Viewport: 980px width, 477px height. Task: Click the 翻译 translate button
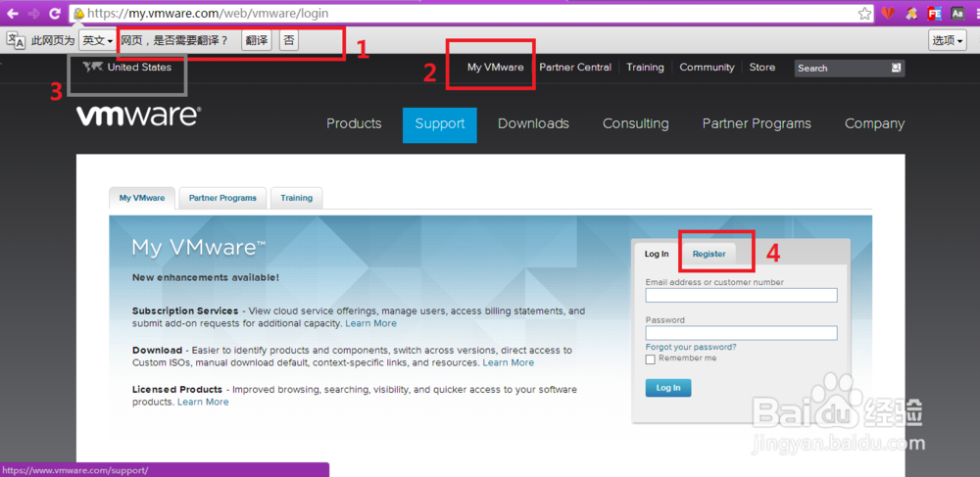click(x=256, y=40)
